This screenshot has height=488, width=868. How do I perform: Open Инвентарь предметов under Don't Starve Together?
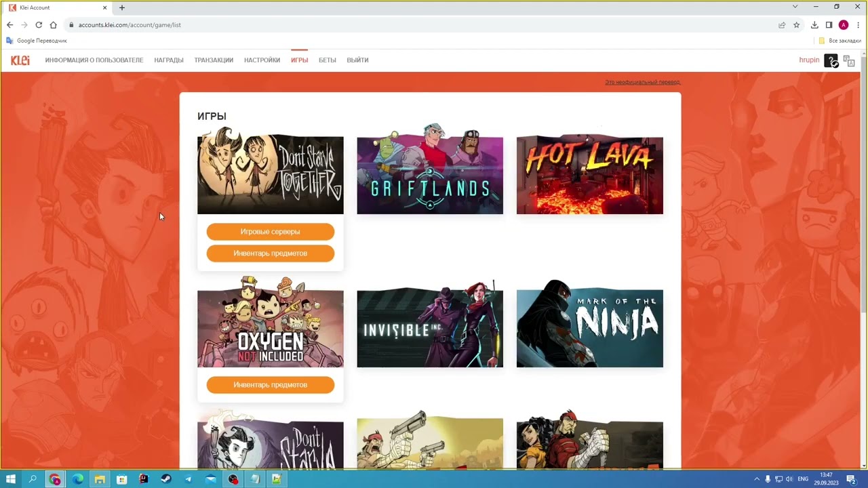point(270,253)
